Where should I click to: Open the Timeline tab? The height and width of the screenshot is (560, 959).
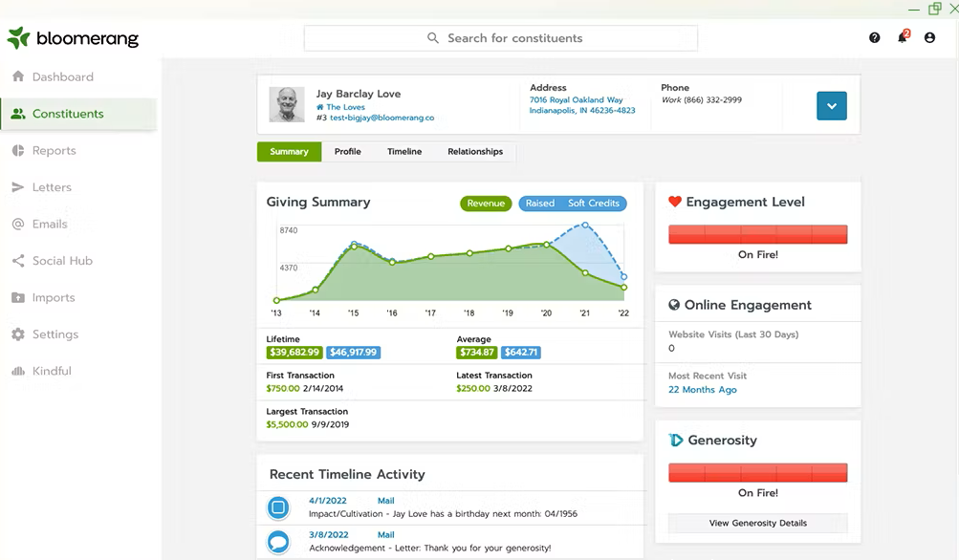404,152
